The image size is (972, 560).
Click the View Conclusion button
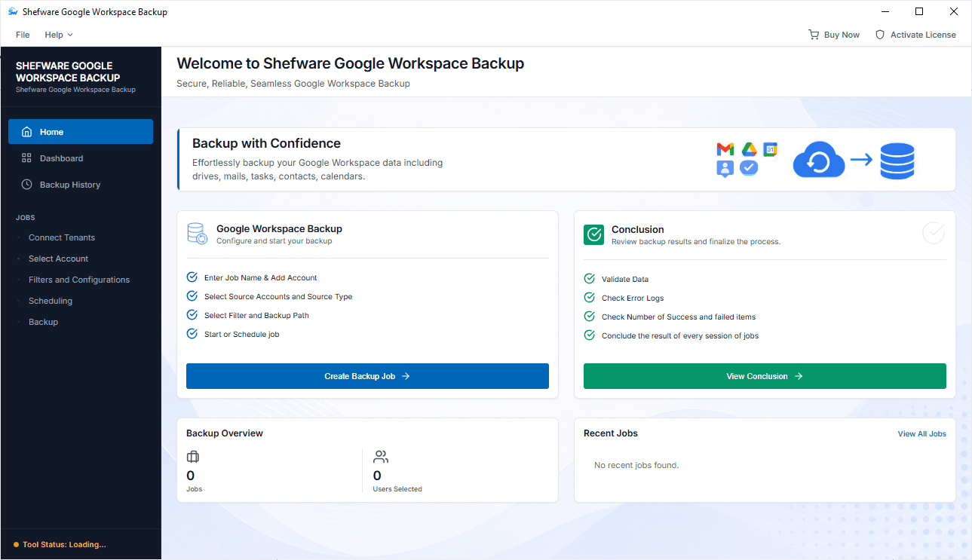[x=765, y=376]
